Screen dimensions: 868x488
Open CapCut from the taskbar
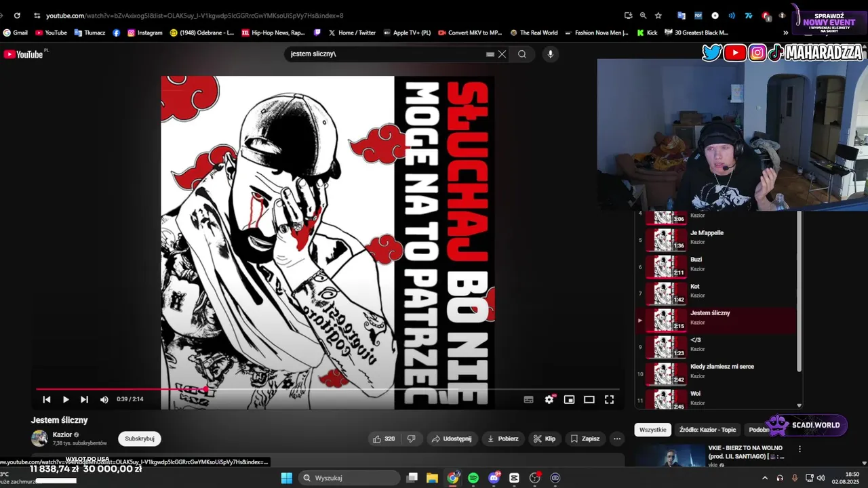tap(514, 478)
